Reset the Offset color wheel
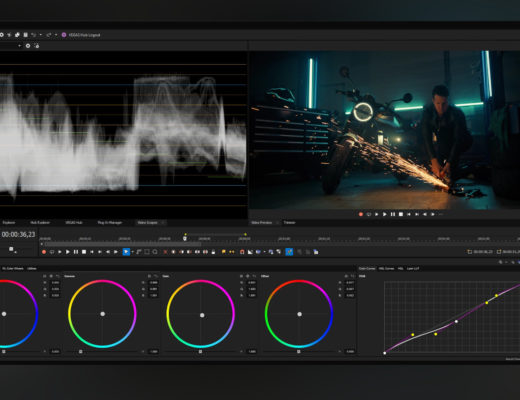 353,276
